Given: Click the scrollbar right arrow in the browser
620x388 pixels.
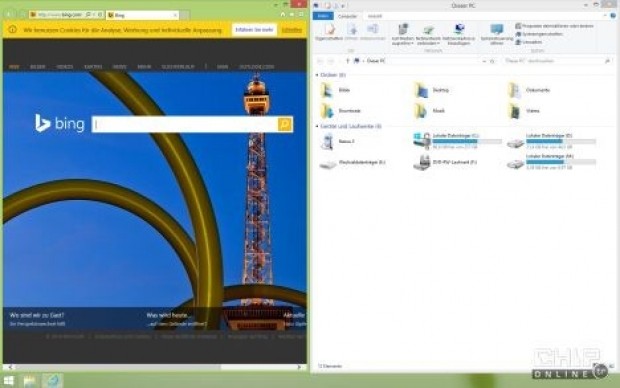Looking at the screenshot, I should 299,367.
